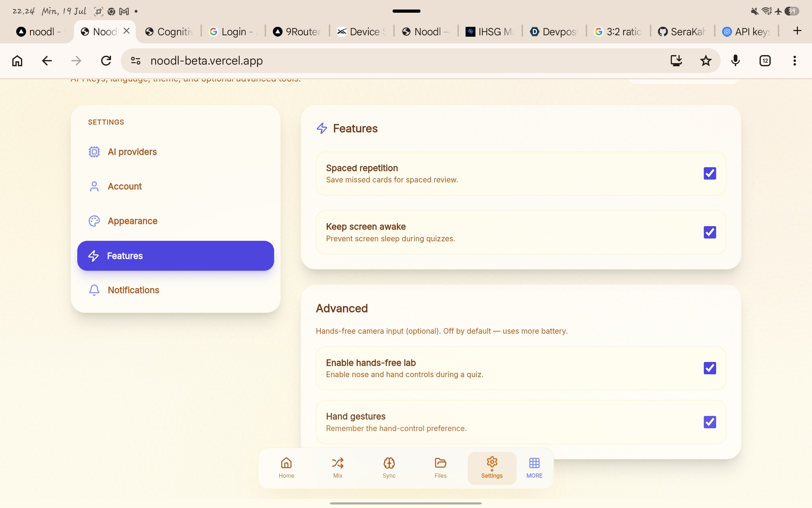Click the 'SETTINGS' sidebar header

click(106, 122)
